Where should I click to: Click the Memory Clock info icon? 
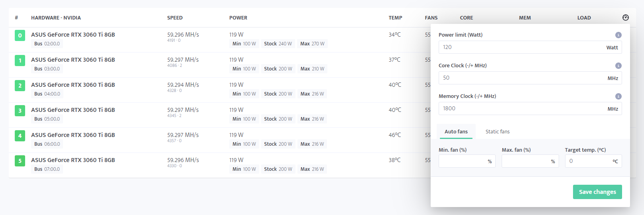click(x=618, y=96)
